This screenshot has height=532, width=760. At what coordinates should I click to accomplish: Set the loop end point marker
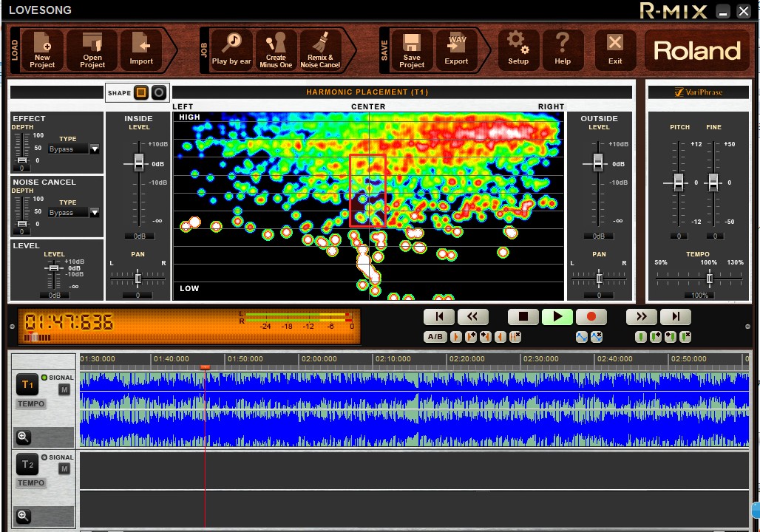pyautogui.click(x=501, y=337)
